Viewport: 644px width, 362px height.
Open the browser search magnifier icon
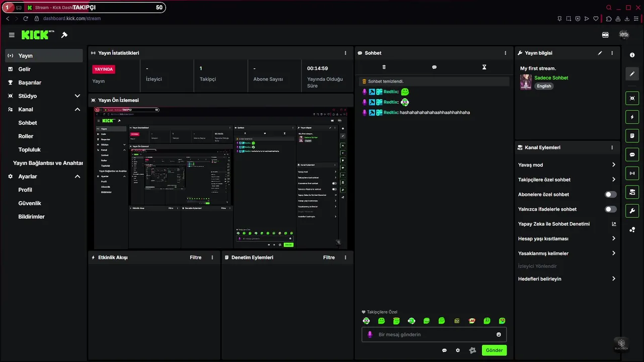click(x=609, y=8)
